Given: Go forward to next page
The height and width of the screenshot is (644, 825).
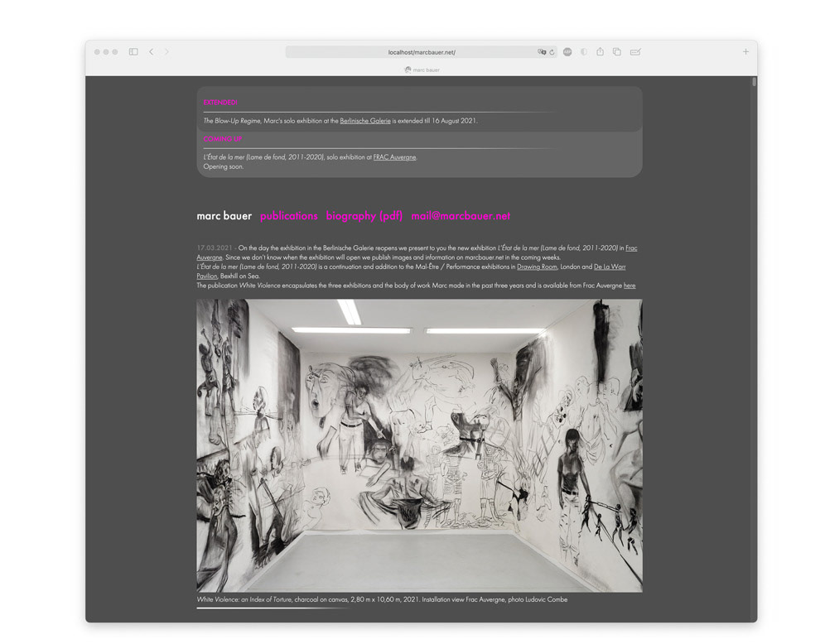Looking at the screenshot, I should click(166, 51).
